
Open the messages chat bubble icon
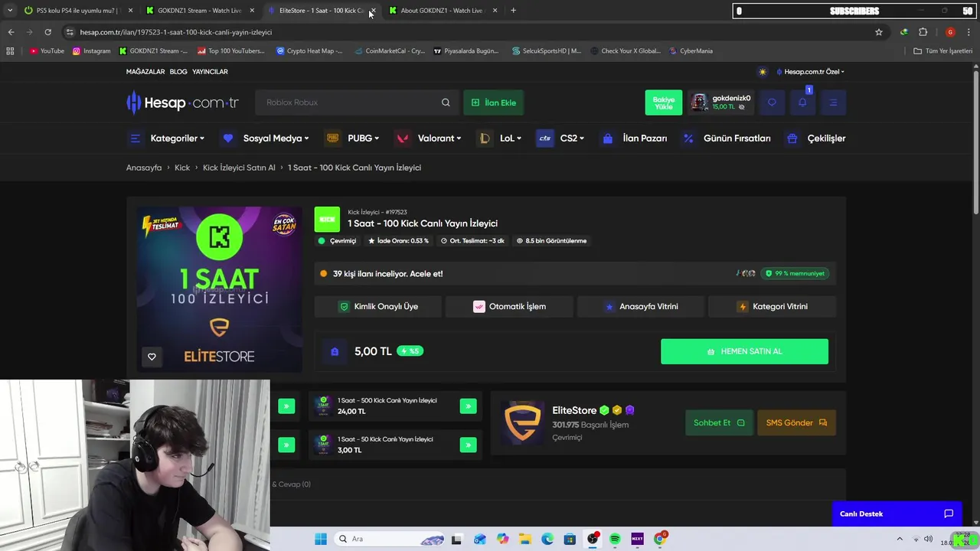click(x=772, y=103)
